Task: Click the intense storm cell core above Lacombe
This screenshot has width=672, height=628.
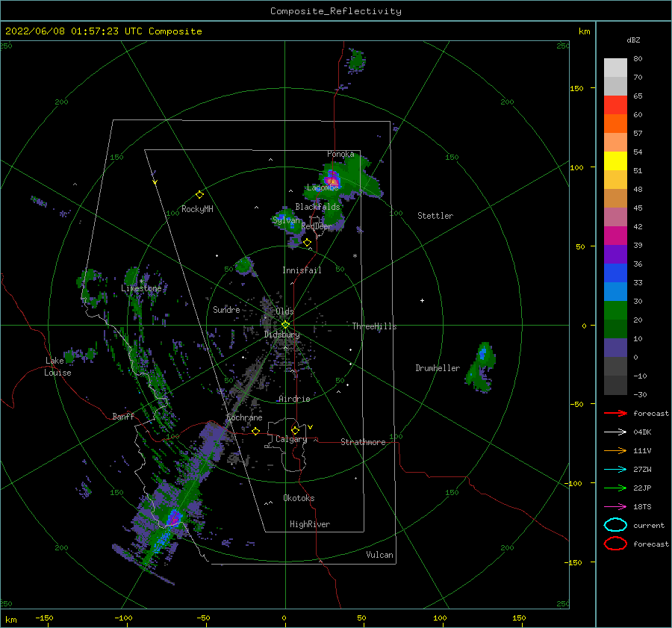Action: (x=332, y=181)
